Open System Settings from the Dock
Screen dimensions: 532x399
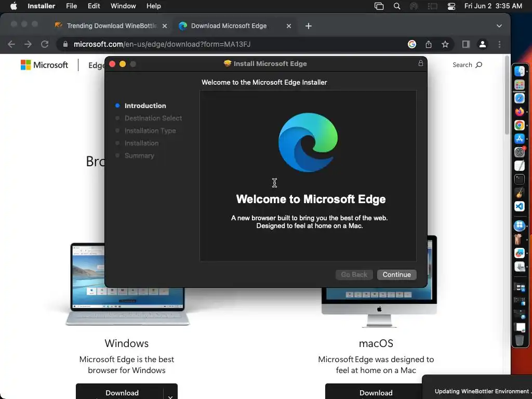click(x=520, y=152)
